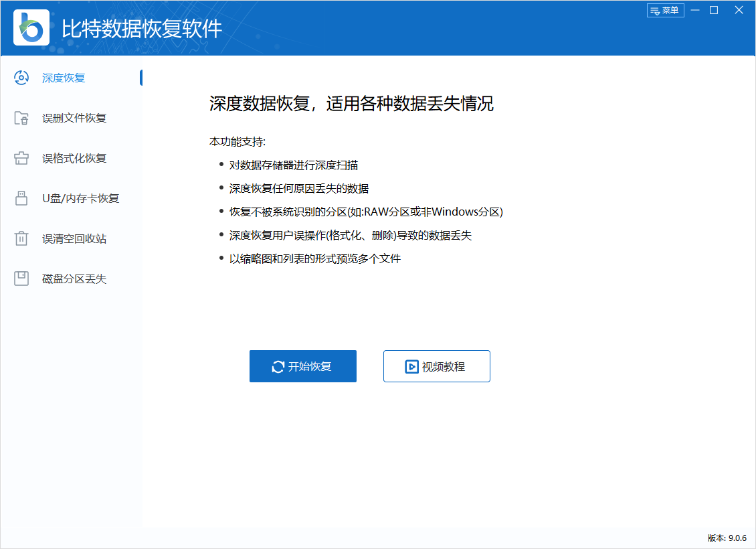Open the 菜单 menu in the title bar

tap(665, 10)
